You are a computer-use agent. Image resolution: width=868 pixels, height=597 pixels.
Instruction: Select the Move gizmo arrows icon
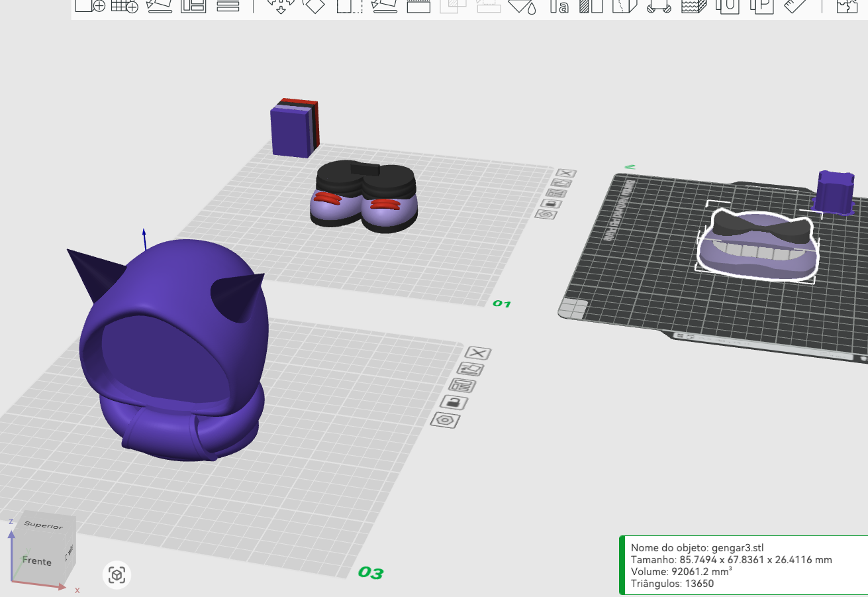(281, 5)
